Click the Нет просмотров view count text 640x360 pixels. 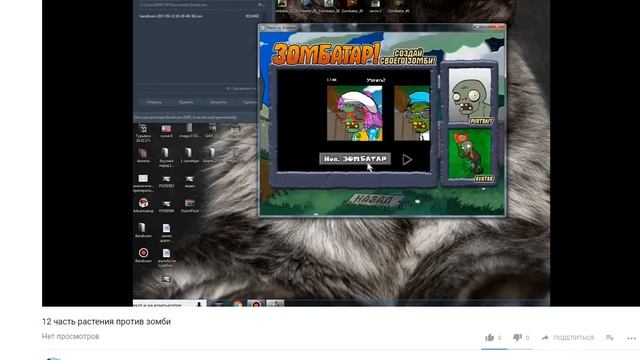pyautogui.click(x=70, y=336)
